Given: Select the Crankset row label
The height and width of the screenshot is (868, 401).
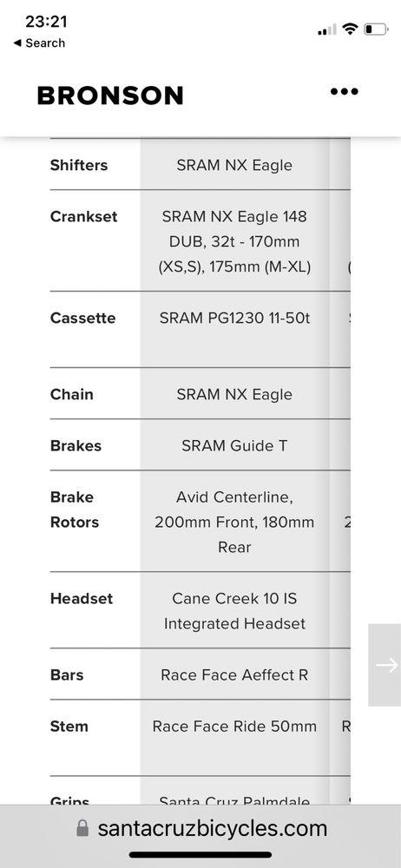Looking at the screenshot, I should coord(83,216).
